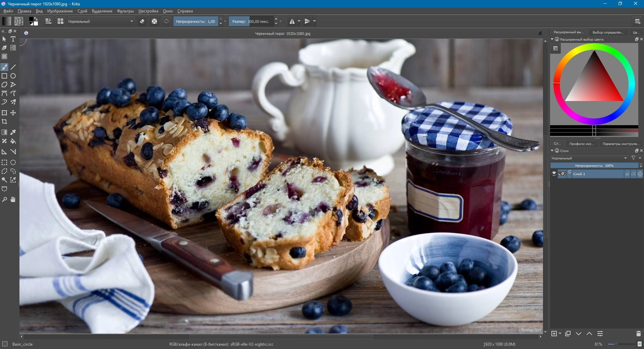Activate the Move tool

tap(13, 113)
